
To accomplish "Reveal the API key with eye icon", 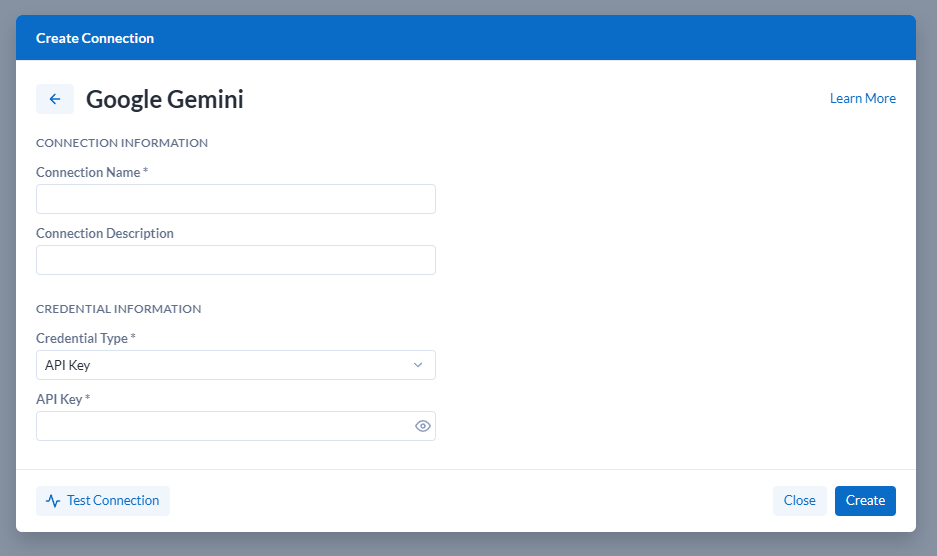I will (422, 426).
